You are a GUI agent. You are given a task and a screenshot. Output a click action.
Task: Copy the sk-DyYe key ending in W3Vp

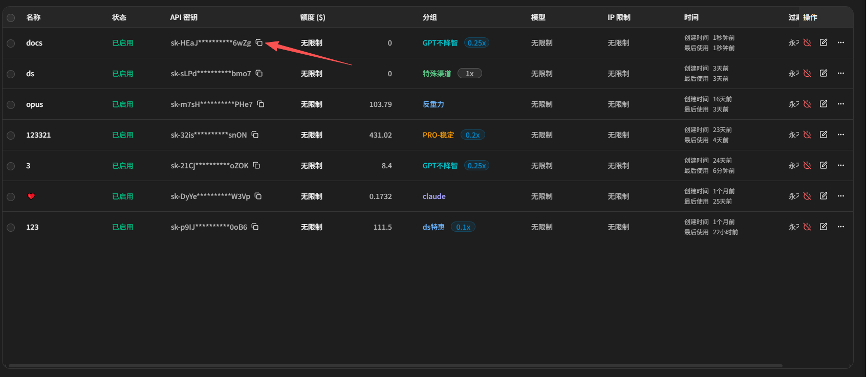tap(258, 196)
